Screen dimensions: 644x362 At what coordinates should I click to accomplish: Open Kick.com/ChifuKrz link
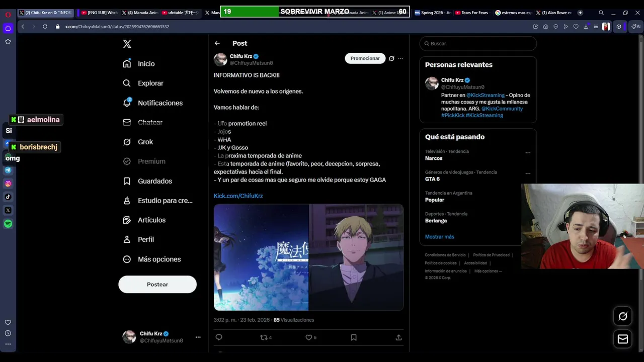click(238, 196)
